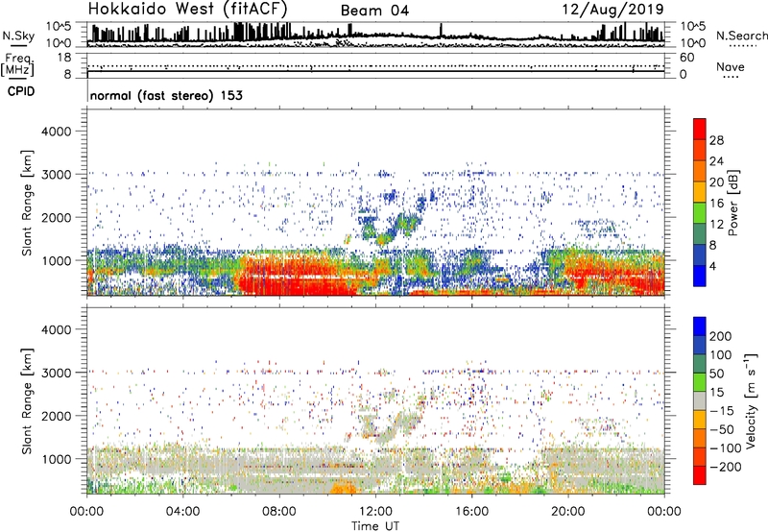768x532 pixels.
Task: Select the 'Freq. [MHz]' axis label
Action: tap(17, 64)
